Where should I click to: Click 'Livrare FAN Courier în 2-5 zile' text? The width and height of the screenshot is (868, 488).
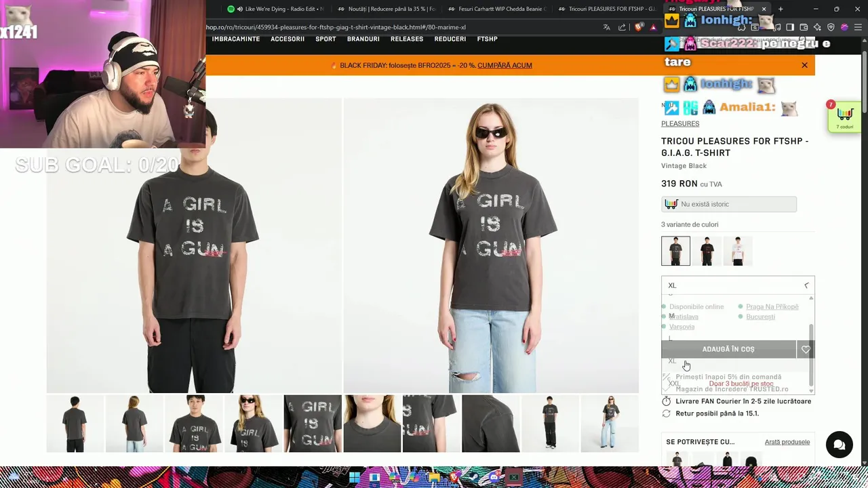pos(743,401)
